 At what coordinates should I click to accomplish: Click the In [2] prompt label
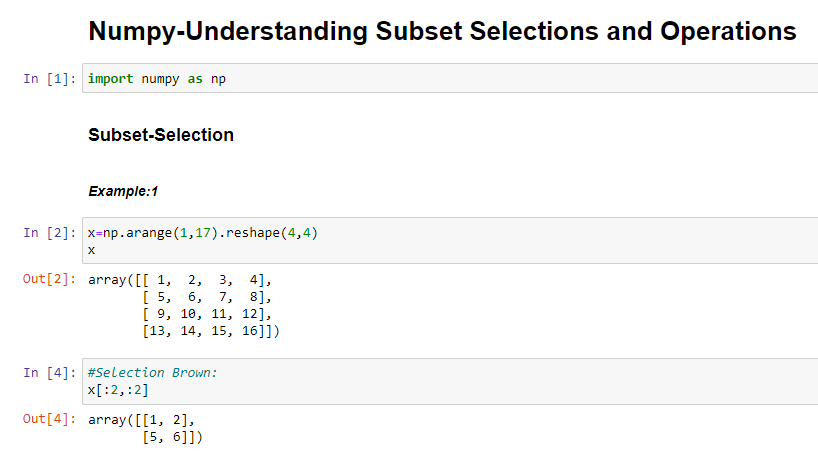click(x=50, y=233)
